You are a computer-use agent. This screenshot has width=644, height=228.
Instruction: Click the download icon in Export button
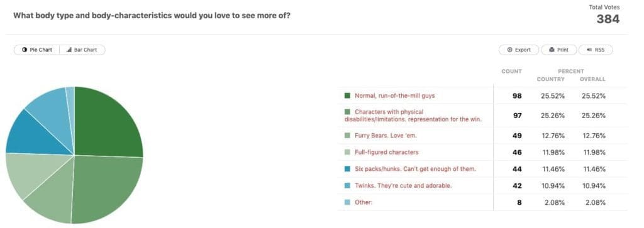tap(509, 50)
